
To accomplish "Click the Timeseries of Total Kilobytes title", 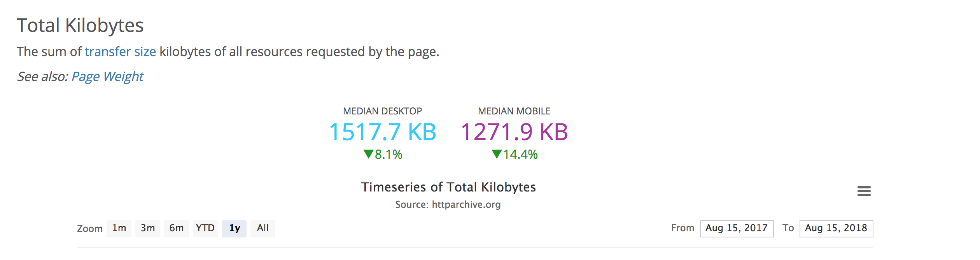I will (x=448, y=187).
